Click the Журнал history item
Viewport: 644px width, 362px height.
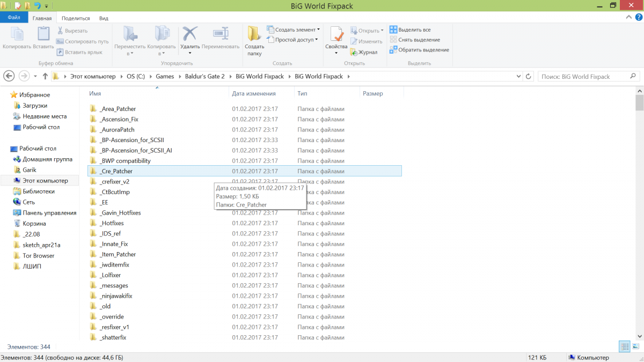click(364, 52)
